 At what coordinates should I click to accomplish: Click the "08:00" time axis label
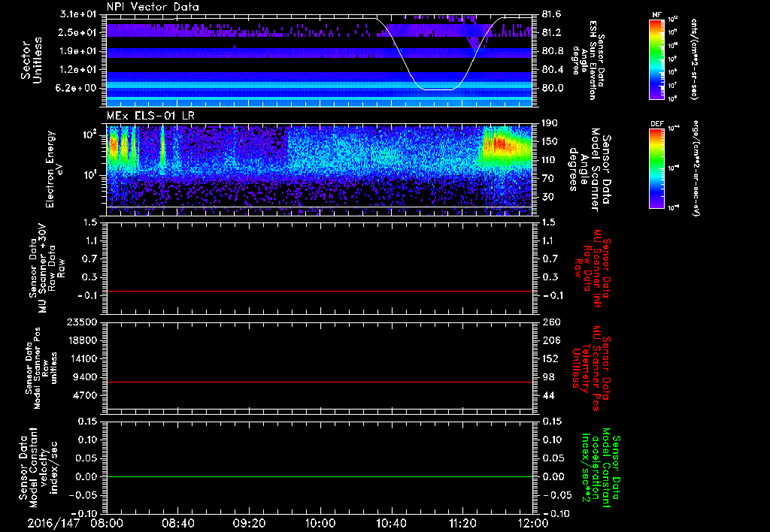[107, 523]
